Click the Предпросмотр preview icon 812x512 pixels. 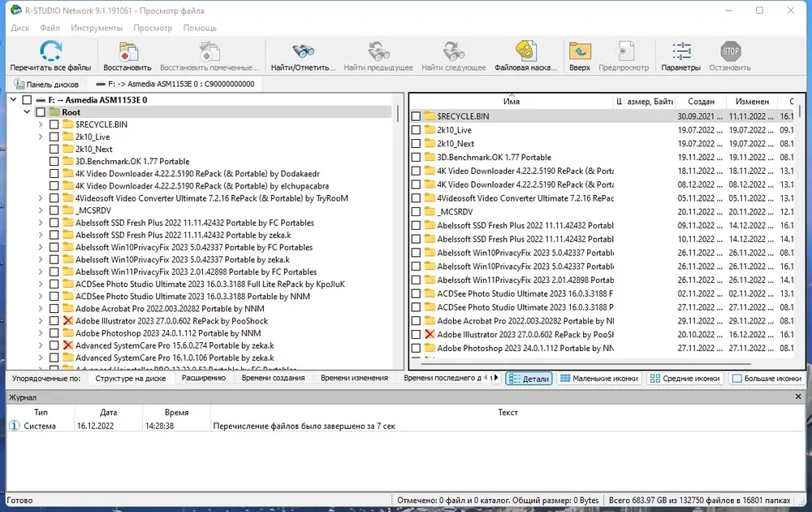coord(624,50)
